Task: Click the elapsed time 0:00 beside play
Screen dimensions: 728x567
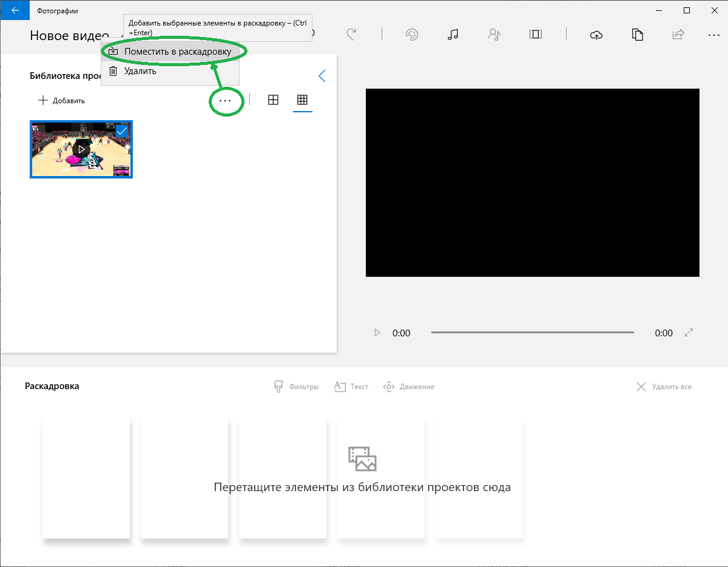Action: pyautogui.click(x=402, y=333)
